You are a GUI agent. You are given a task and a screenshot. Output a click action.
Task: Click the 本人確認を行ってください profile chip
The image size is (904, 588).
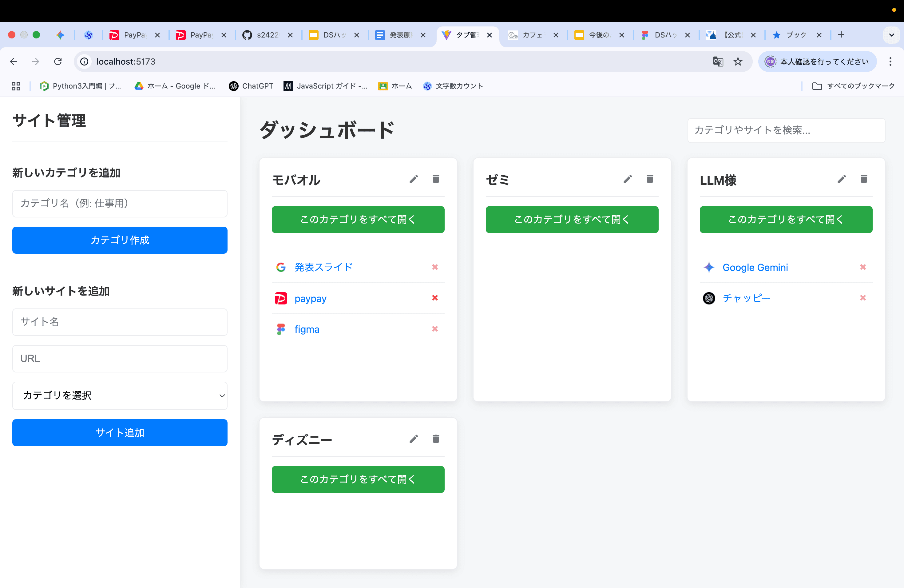817,61
